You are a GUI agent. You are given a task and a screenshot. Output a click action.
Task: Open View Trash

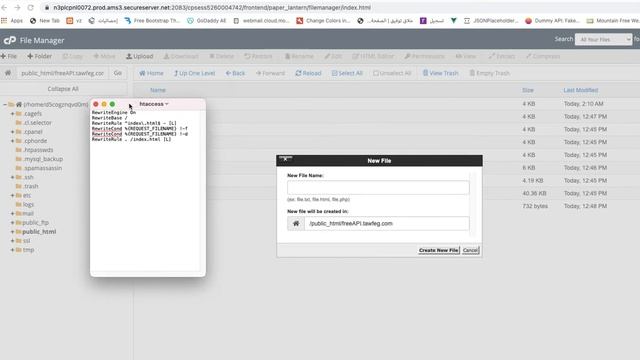coord(440,73)
